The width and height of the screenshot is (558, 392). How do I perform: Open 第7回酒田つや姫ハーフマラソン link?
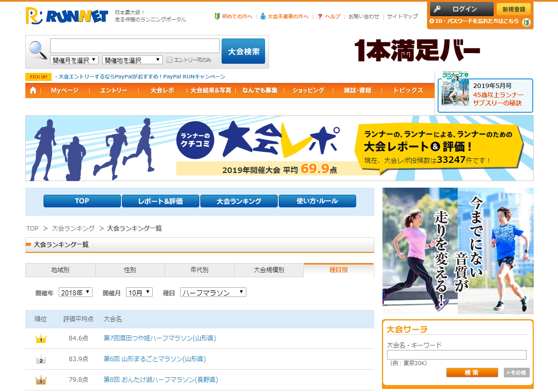click(x=159, y=338)
